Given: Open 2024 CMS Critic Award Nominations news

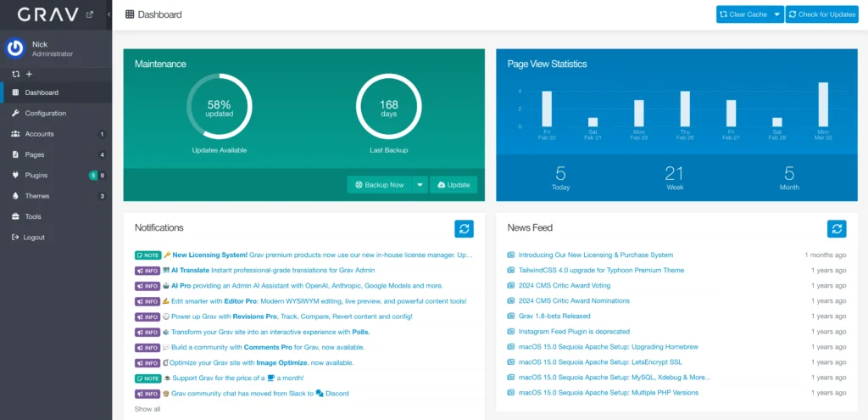Looking at the screenshot, I should click(x=574, y=300).
